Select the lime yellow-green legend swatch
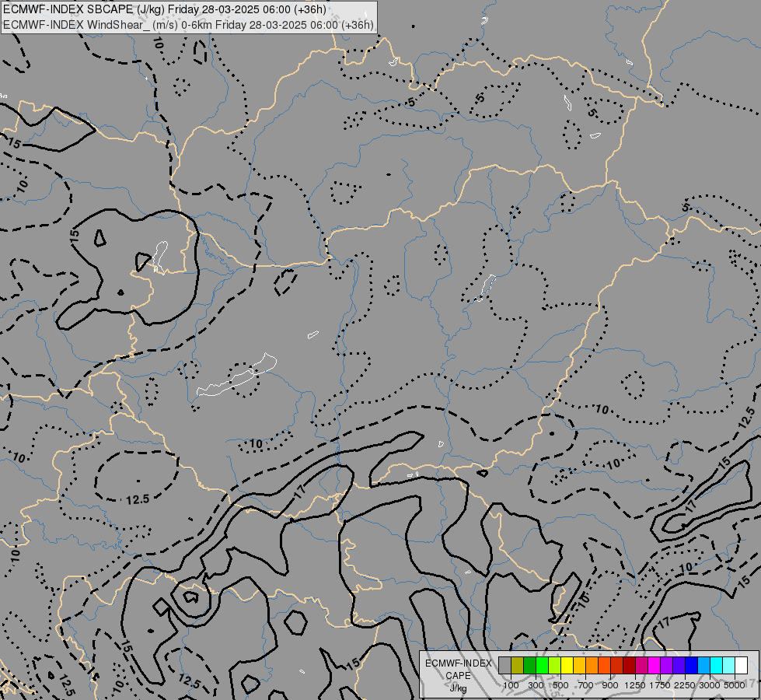The height and width of the screenshot is (700, 761). (x=555, y=665)
